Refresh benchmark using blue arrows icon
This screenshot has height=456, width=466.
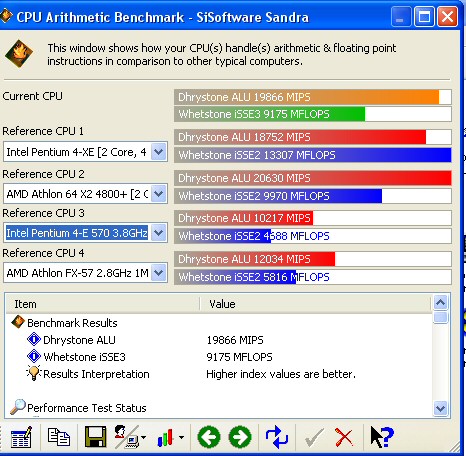pos(277,437)
